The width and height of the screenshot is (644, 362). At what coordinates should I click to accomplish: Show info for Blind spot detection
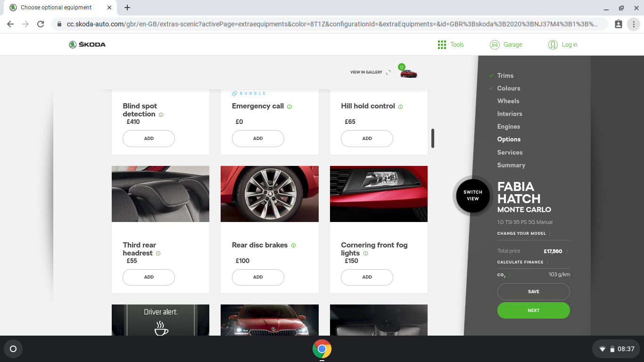(161, 115)
